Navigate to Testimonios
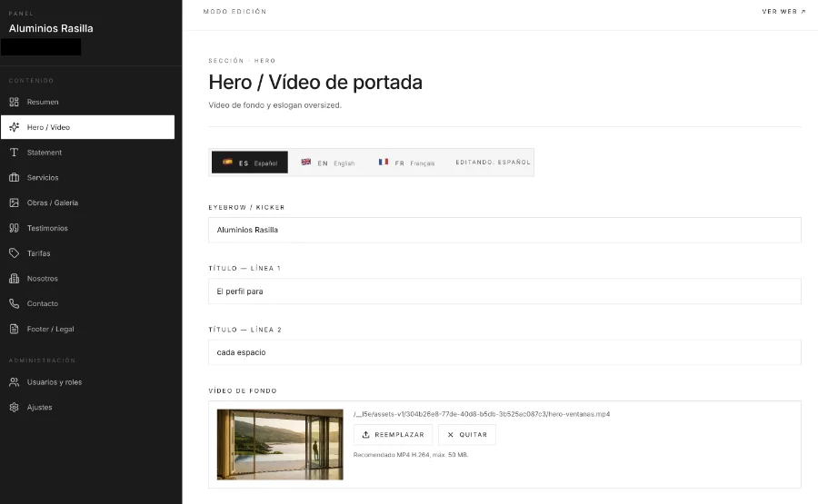The width and height of the screenshot is (818, 504). coord(87,228)
